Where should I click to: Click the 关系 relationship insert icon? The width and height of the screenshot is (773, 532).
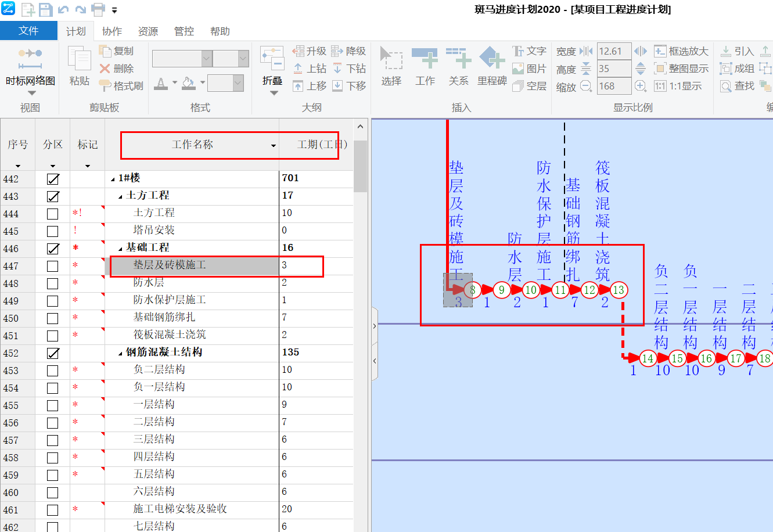click(458, 66)
